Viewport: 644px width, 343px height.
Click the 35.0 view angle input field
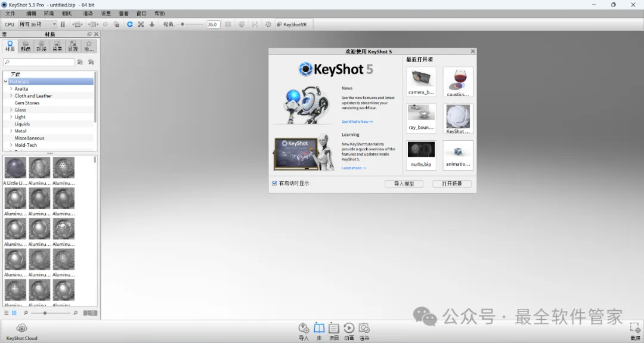[x=213, y=24]
